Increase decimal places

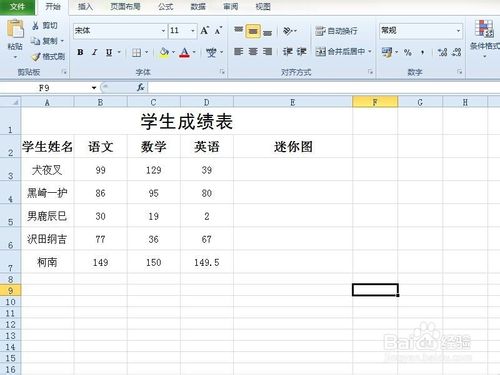442,52
